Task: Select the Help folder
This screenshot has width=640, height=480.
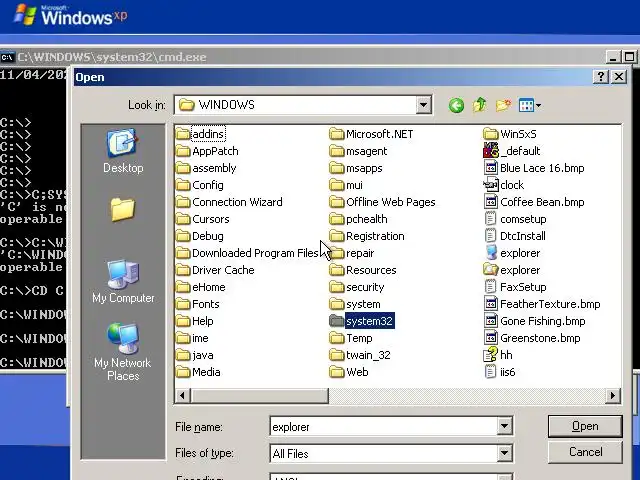Action: (x=195, y=321)
